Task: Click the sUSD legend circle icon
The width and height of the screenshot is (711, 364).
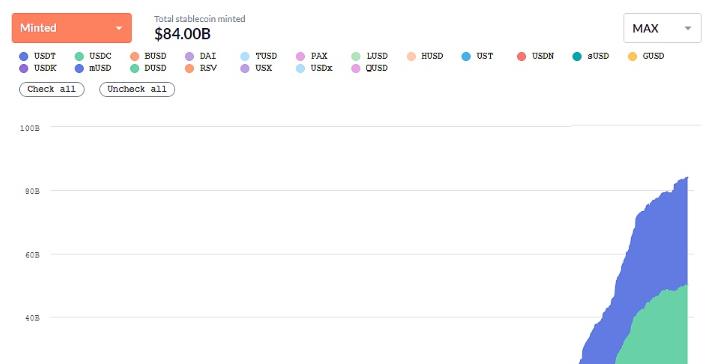Action: point(577,56)
